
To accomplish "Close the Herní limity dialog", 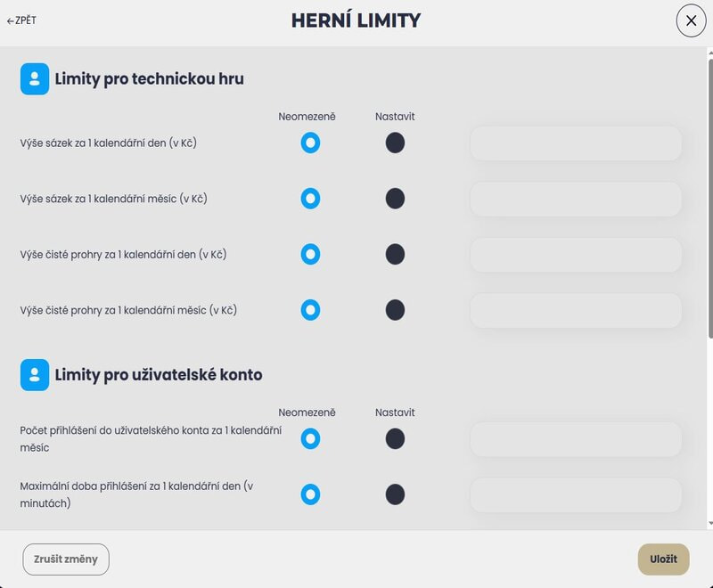I will [x=691, y=21].
